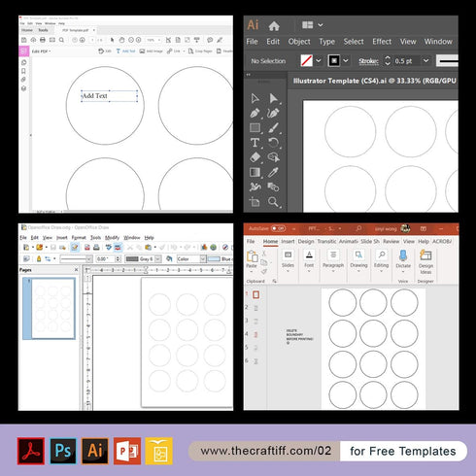Open the fill color dropdown arrow
The height and width of the screenshot is (476, 476).
coord(319,61)
